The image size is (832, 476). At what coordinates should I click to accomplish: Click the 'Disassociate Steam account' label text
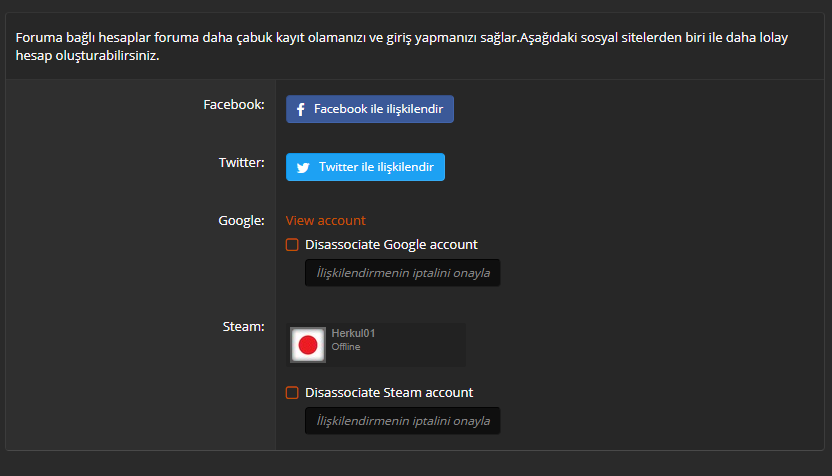(x=389, y=393)
